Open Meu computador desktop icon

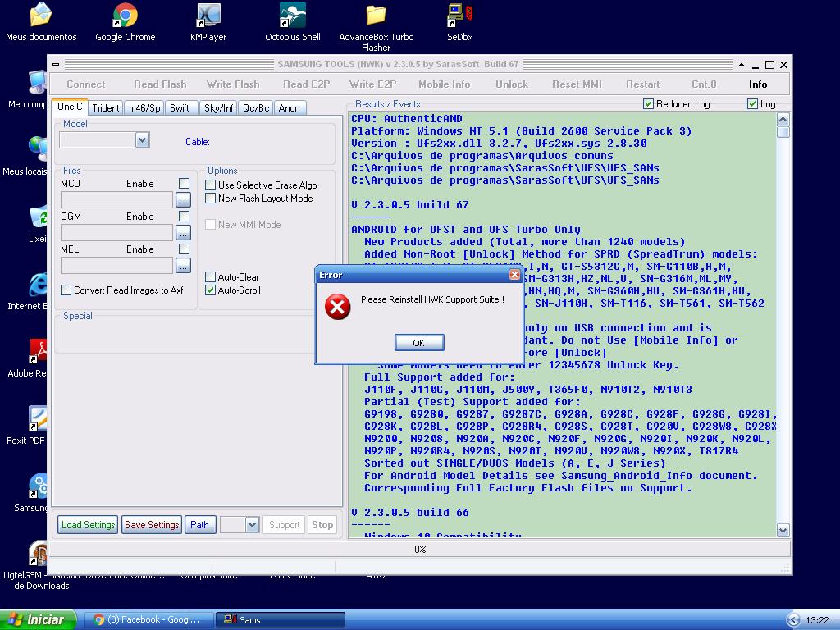(37, 89)
